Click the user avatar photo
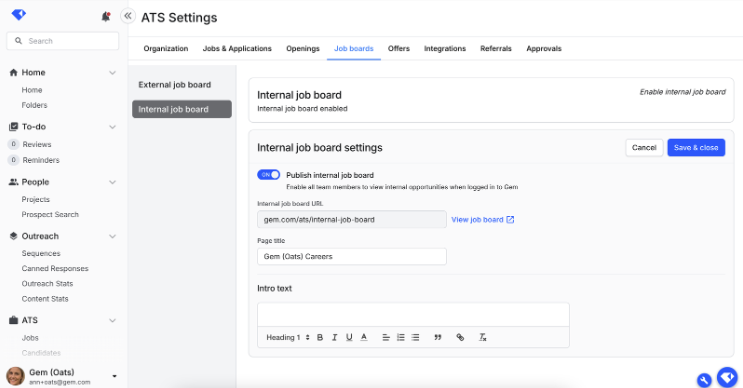743x388 pixels. [x=16, y=376]
